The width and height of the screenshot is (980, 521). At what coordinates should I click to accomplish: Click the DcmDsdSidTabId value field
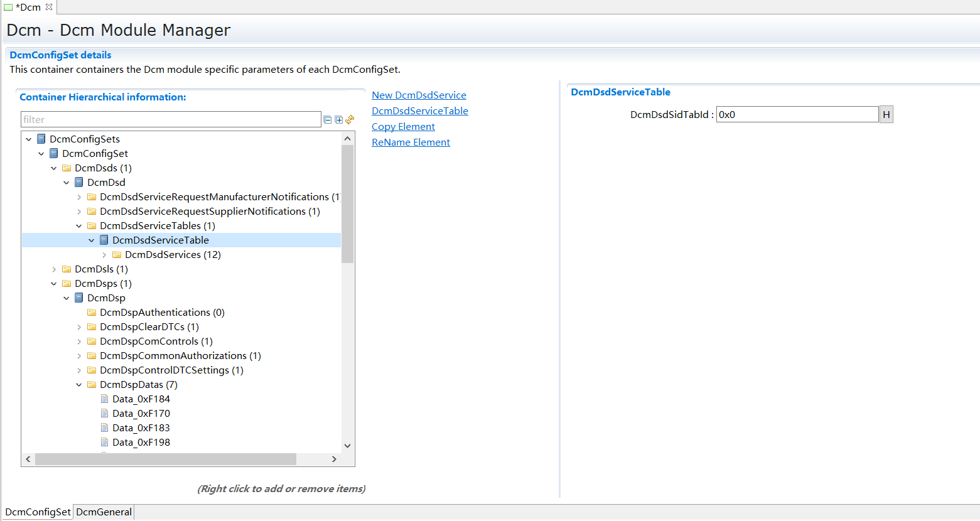[x=797, y=115]
